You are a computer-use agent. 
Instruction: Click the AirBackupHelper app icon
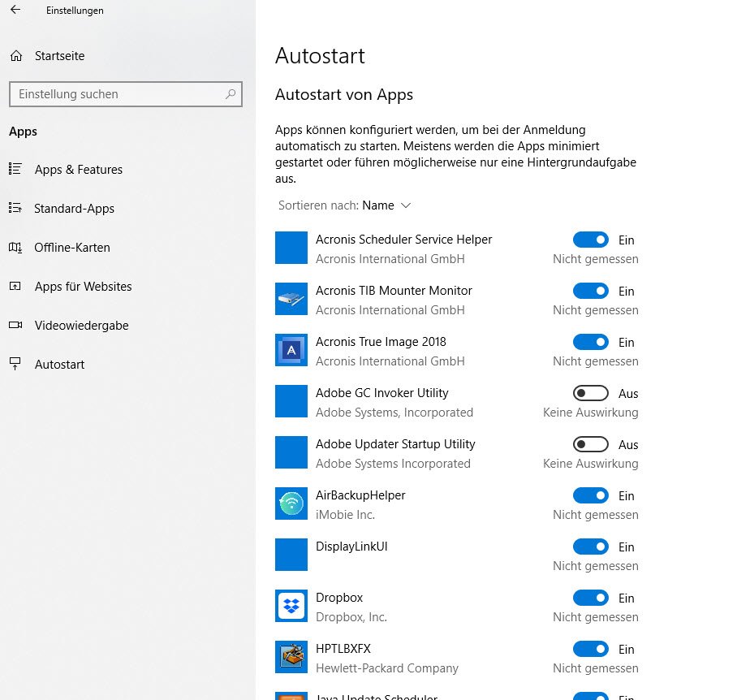pos(291,503)
